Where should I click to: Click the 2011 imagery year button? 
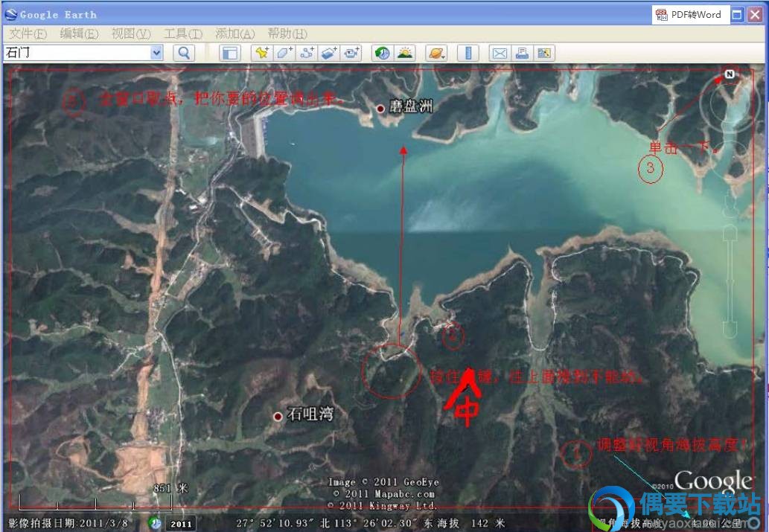pyautogui.click(x=181, y=524)
